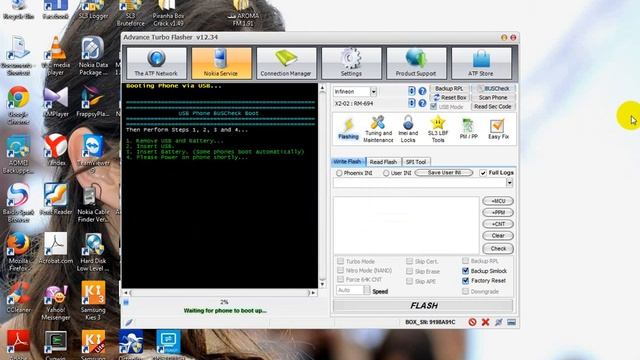Screen dimensions: 640x360
Task: Click the pin icon in status bar
Action: point(498,322)
